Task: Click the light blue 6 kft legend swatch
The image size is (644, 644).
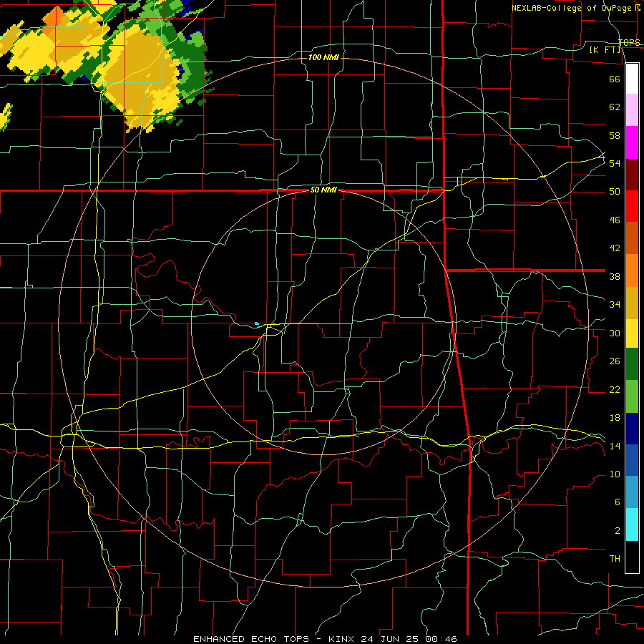Action: tap(632, 492)
